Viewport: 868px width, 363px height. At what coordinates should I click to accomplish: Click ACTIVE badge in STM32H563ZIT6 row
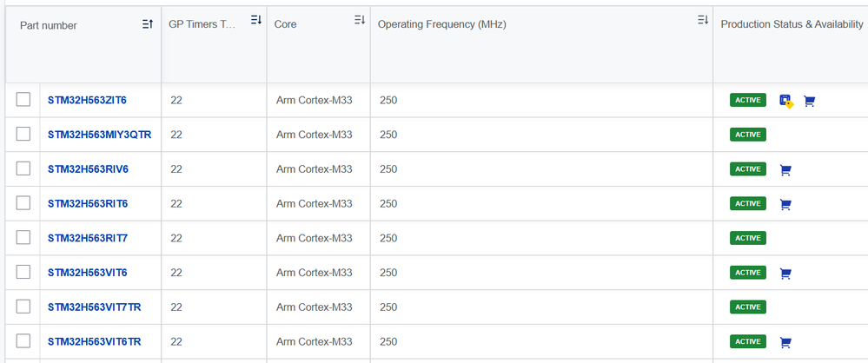[748, 100]
